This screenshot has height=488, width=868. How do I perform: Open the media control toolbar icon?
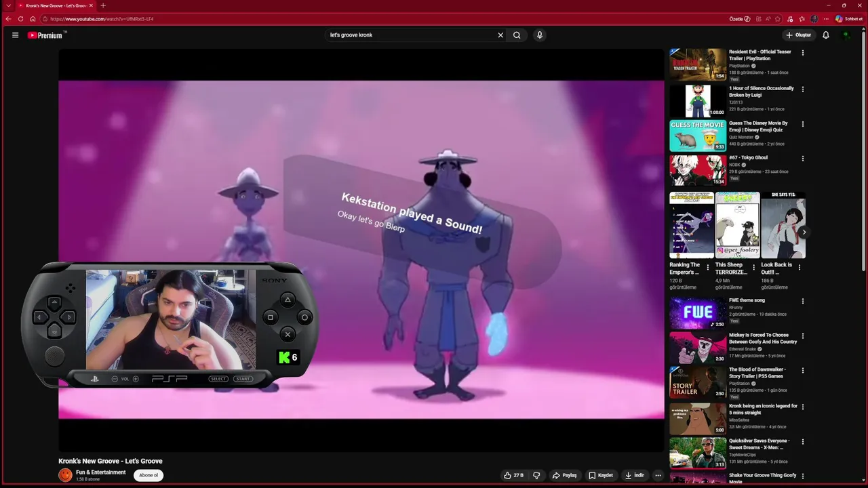click(x=791, y=19)
